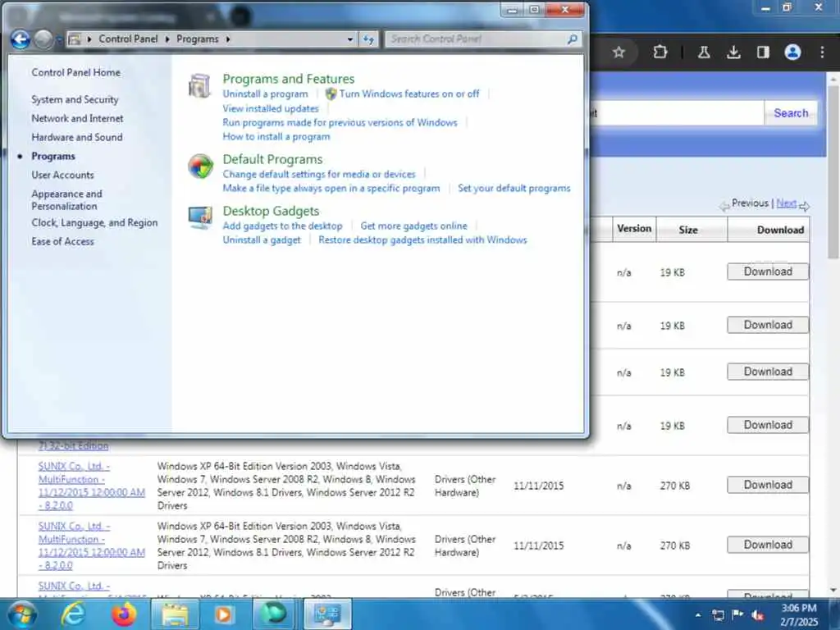Open the browser profile avatar
This screenshot has width=840, height=630.
coord(792,52)
